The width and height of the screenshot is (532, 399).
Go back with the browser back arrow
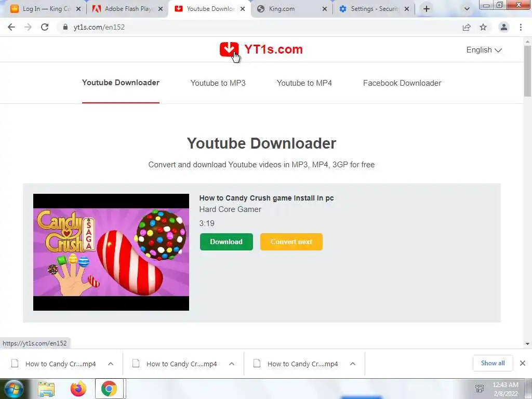(x=11, y=27)
